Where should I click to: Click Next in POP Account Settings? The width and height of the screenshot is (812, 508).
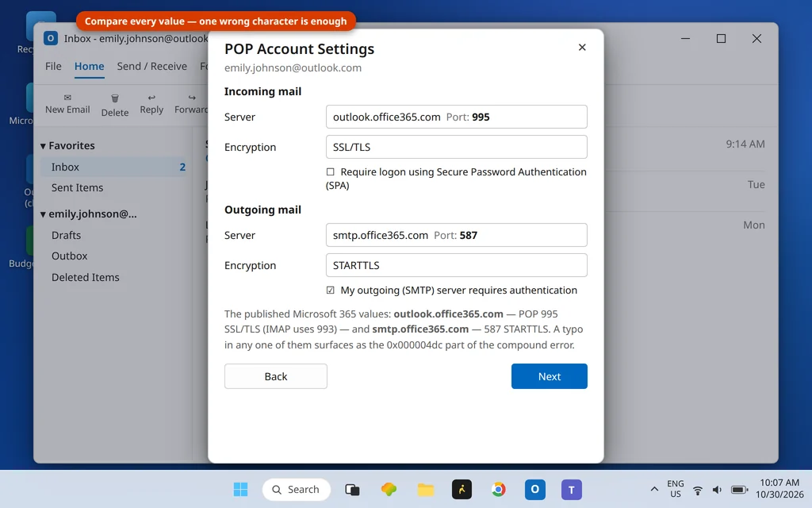tap(549, 376)
